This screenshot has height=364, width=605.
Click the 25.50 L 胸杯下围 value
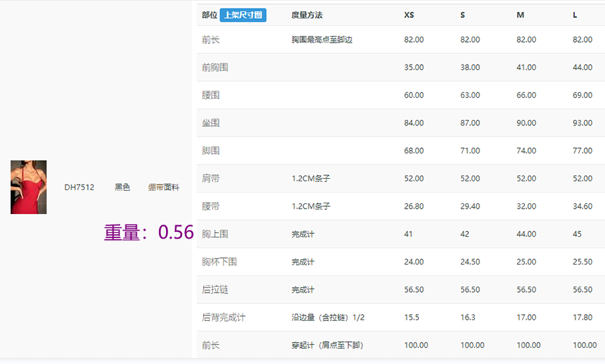click(582, 262)
